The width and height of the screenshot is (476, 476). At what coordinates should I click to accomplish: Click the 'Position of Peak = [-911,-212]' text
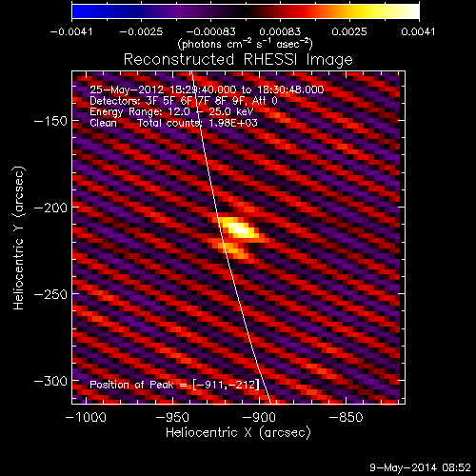[x=174, y=385]
